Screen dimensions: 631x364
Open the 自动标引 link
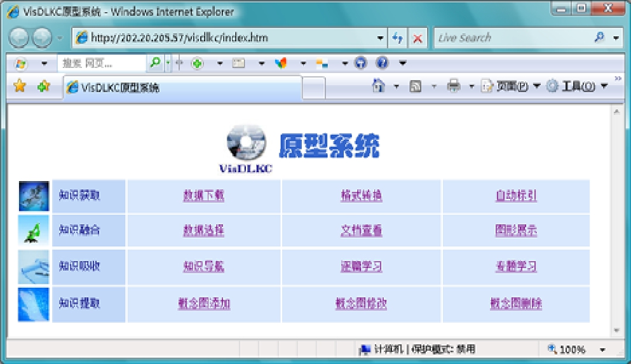(516, 196)
